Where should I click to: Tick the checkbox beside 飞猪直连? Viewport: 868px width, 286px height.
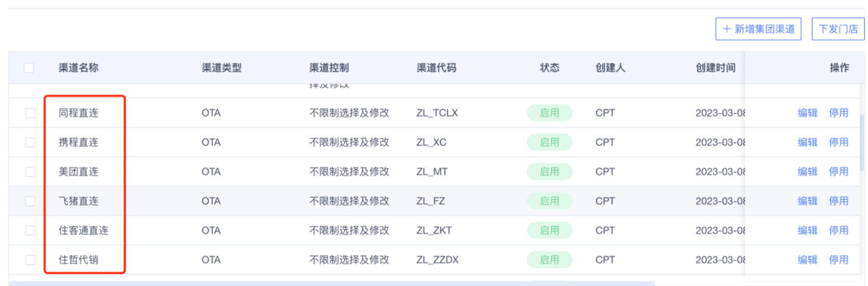click(x=30, y=201)
